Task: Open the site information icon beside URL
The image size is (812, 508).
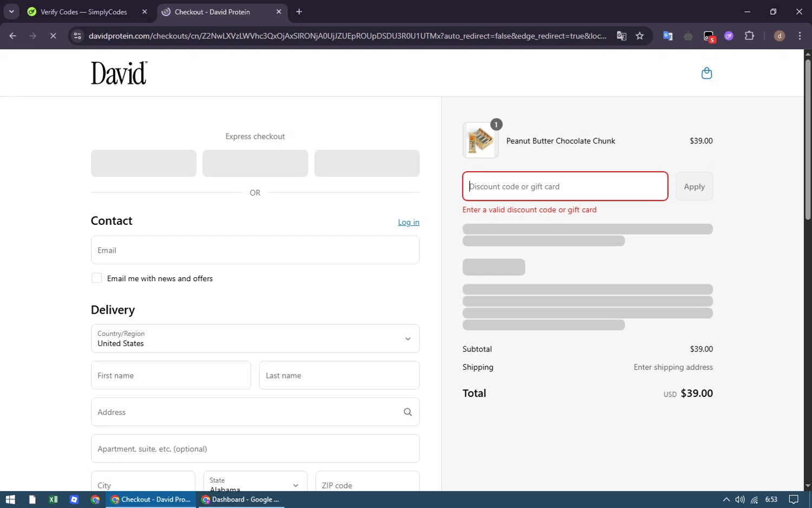Action: (77, 36)
